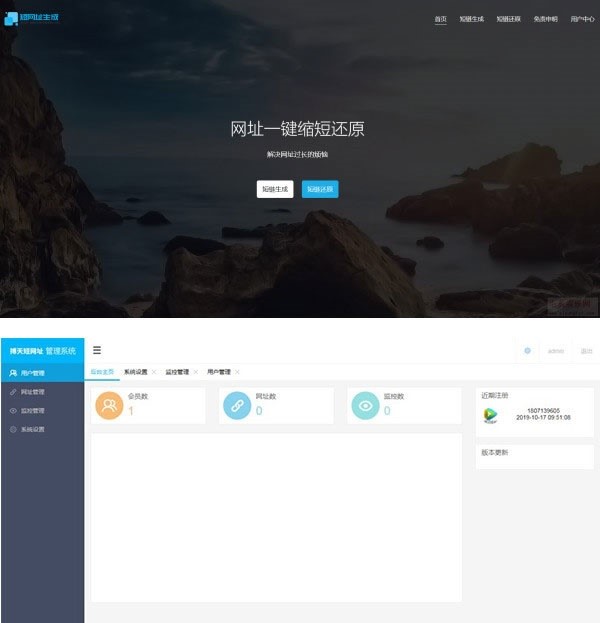
Task: Open 用户管理 in the sidebar
Action: (x=32, y=372)
